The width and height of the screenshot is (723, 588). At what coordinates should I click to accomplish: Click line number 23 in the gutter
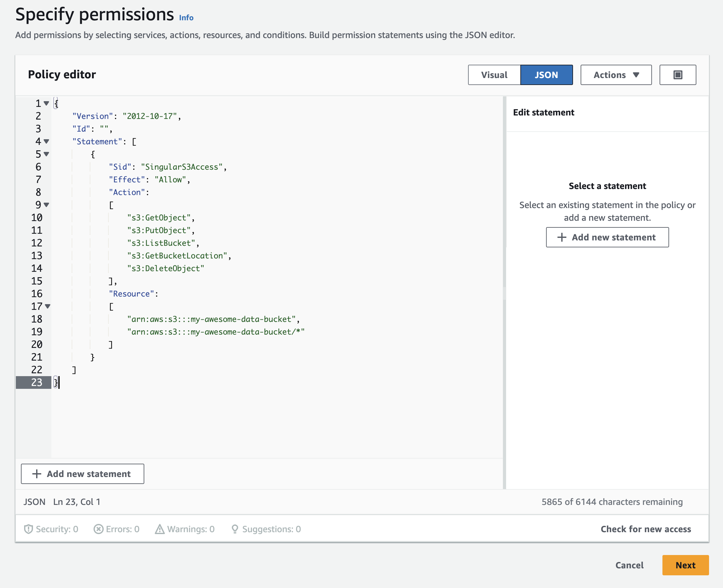pyautogui.click(x=36, y=382)
